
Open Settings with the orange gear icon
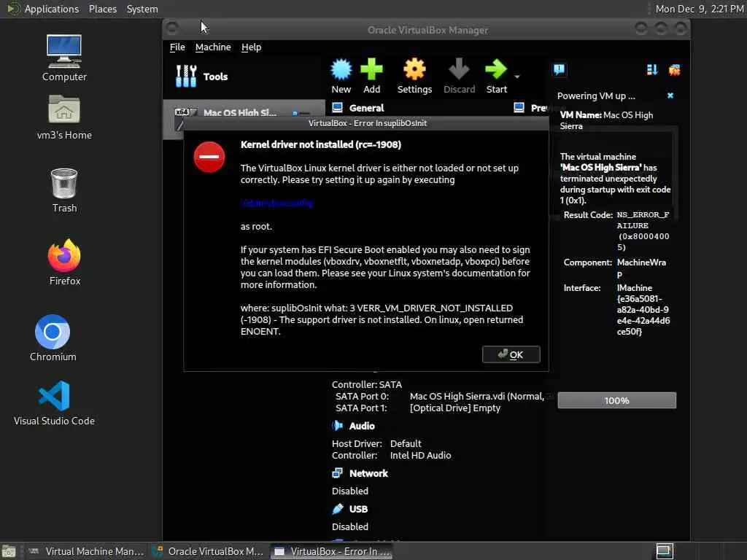(414, 76)
